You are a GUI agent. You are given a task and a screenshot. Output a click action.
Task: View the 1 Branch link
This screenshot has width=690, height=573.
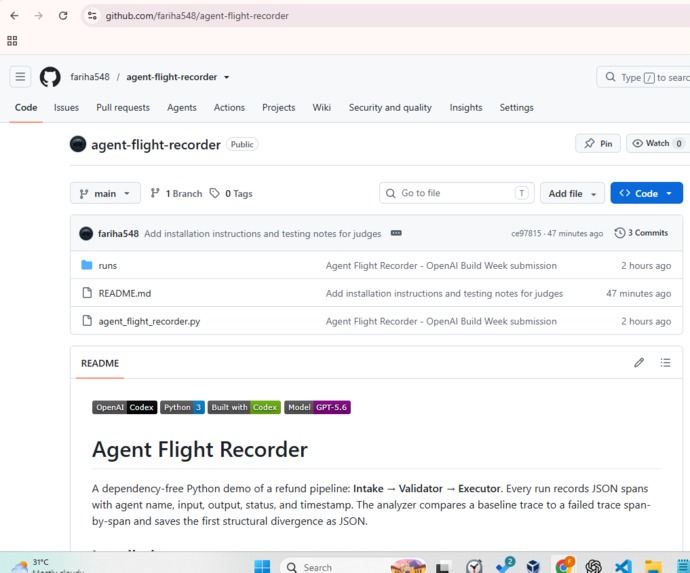[x=176, y=193]
